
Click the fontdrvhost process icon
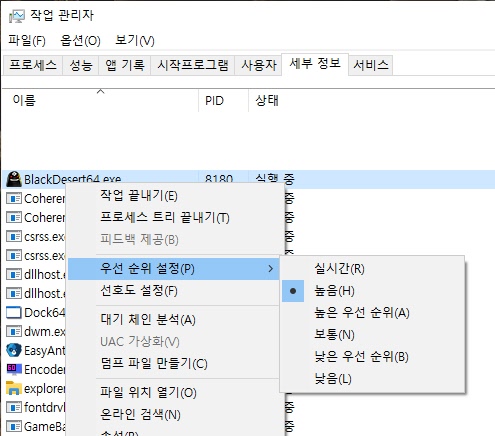[x=14, y=407]
